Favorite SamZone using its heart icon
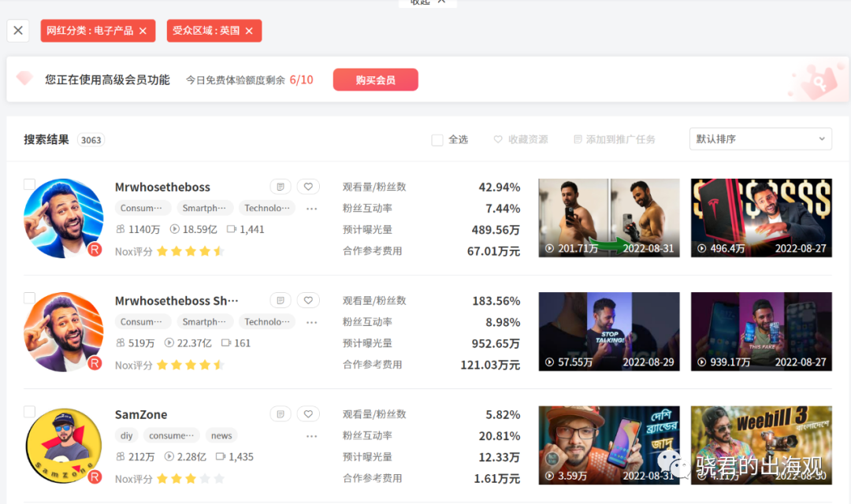This screenshot has height=504, width=851. 308,413
